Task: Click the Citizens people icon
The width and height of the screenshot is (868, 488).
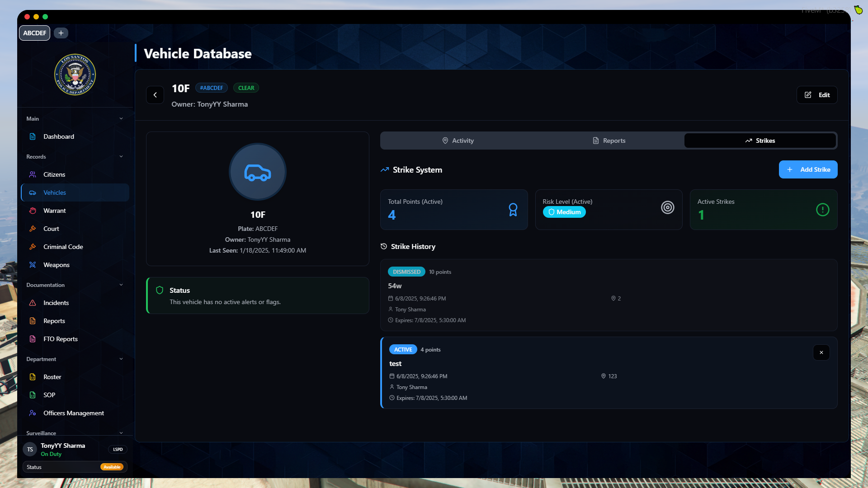Action: tap(33, 174)
